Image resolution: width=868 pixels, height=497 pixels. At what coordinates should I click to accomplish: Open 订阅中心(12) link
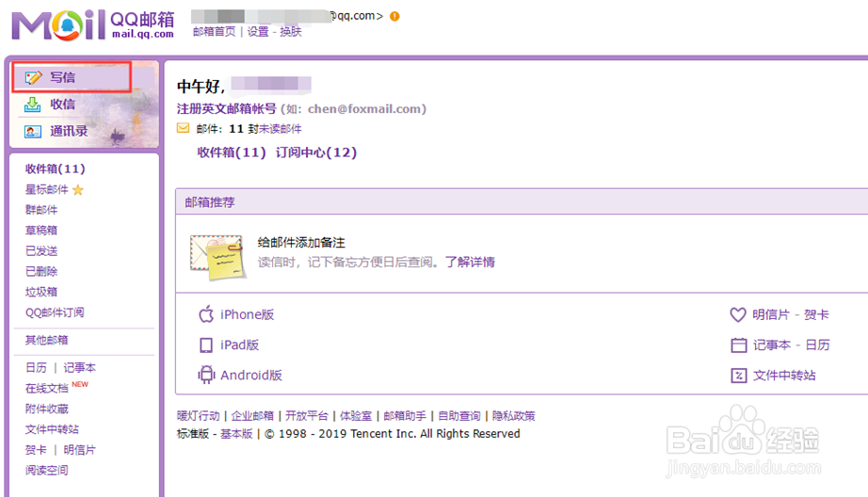click(x=316, y=152)
